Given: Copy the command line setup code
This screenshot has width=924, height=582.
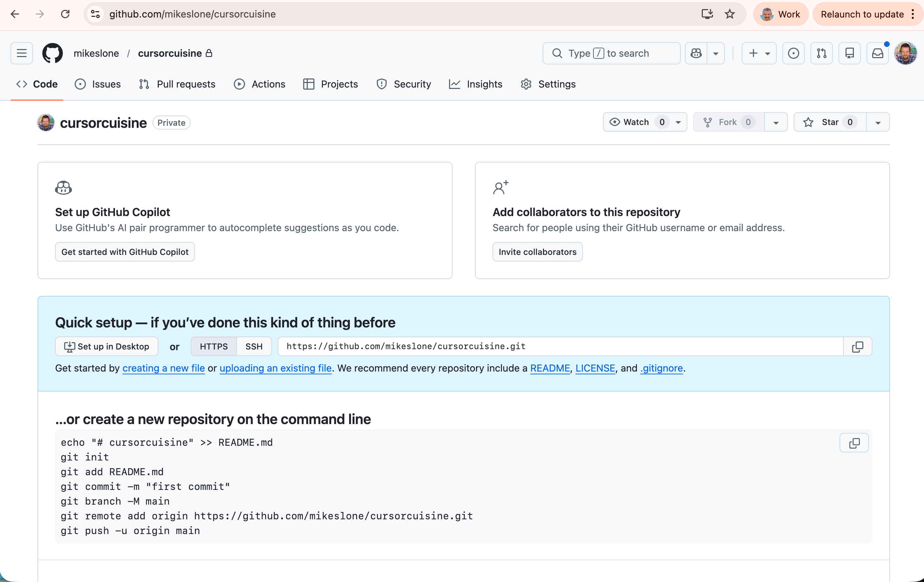Looking at the screenshot, I should click(854, 443).
